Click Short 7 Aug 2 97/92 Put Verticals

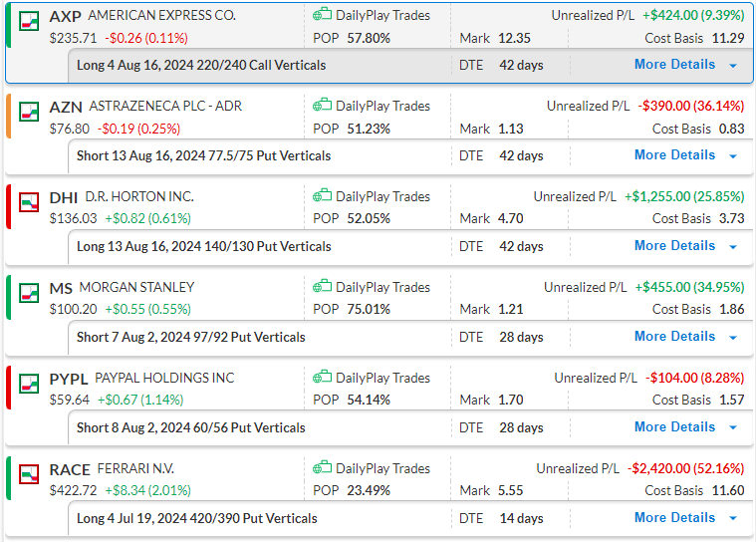(191, 337)
